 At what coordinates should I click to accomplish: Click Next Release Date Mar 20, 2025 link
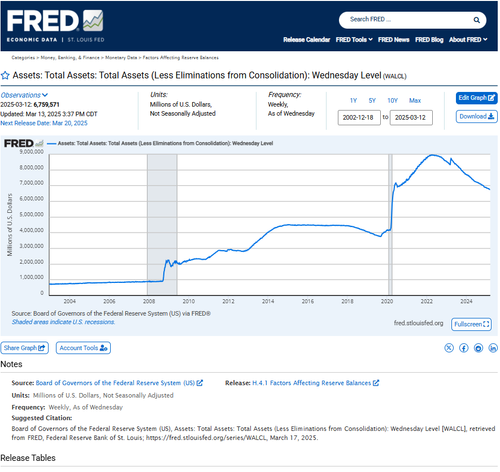point(44,123)
